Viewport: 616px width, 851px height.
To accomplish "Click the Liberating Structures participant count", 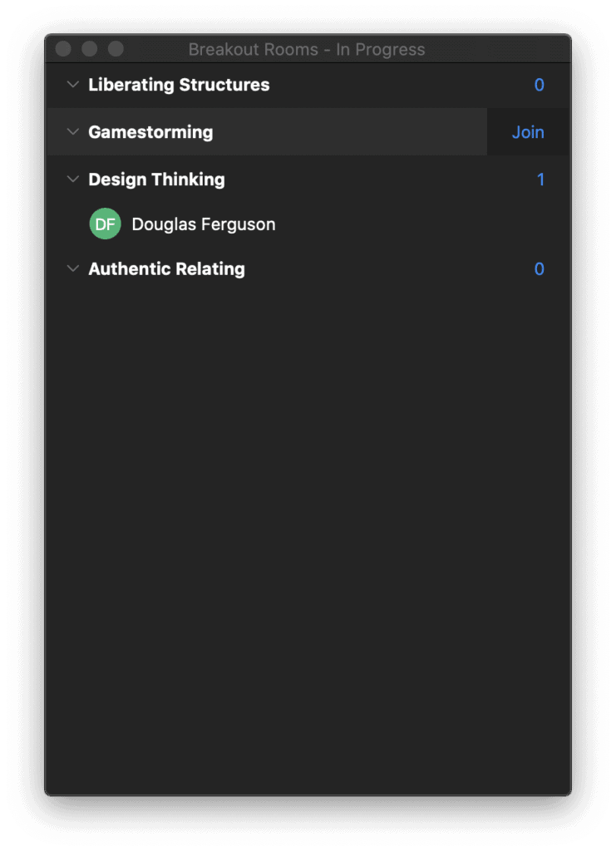I will (x=539, y=85).
